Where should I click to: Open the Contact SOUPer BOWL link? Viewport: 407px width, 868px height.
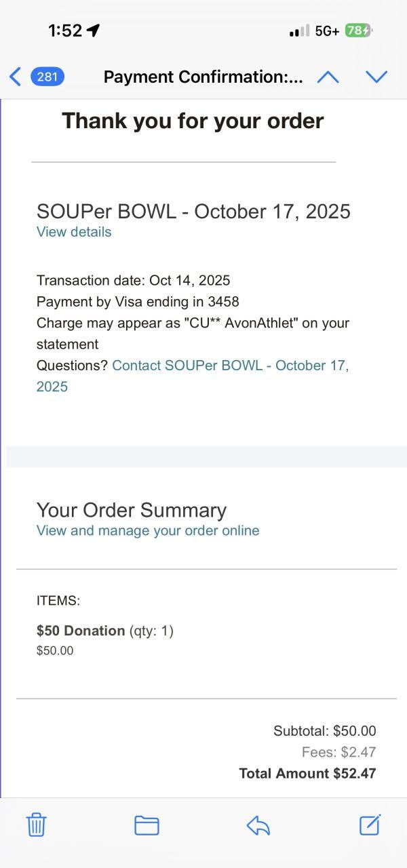tap(229, 366)
